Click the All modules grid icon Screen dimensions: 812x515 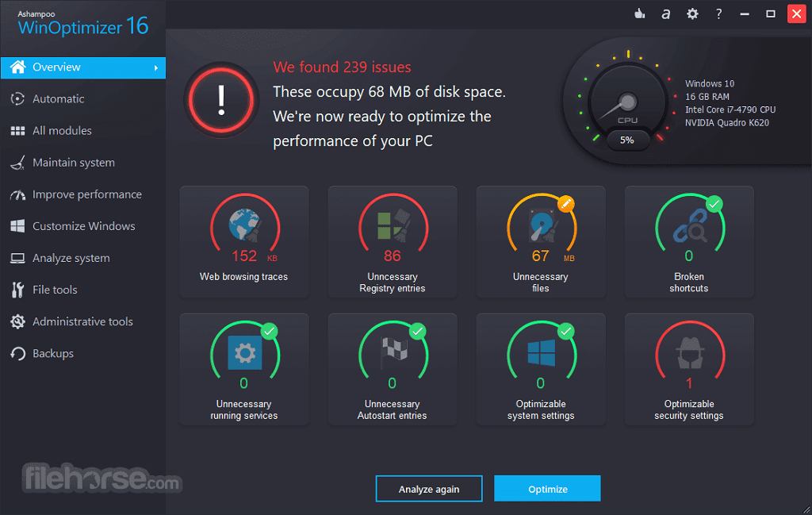point(17,131)
